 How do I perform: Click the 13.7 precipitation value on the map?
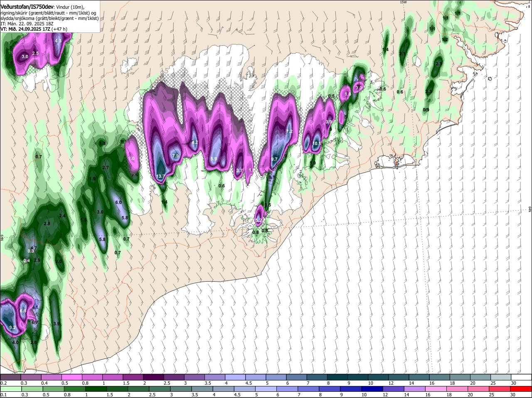(160, 177)
